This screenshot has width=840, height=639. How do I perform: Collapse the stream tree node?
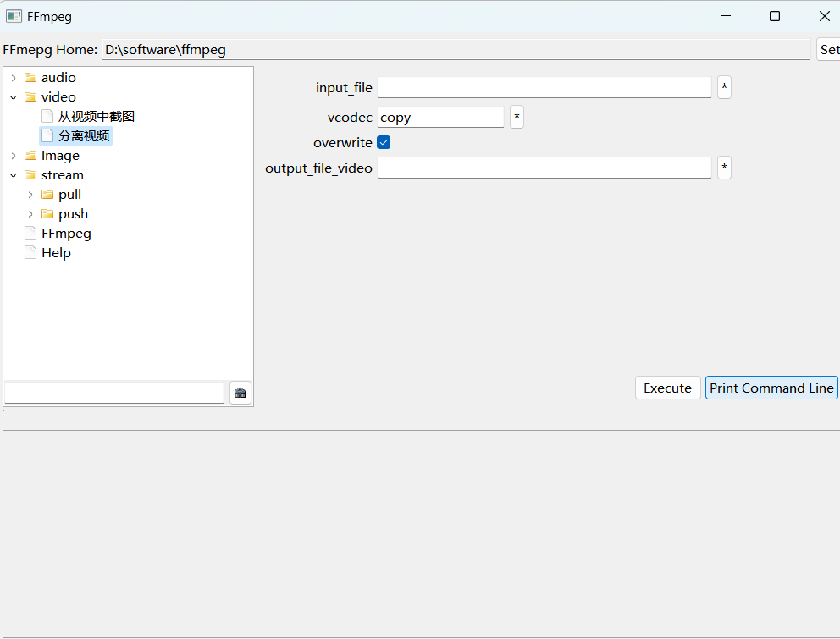(14, 175)
